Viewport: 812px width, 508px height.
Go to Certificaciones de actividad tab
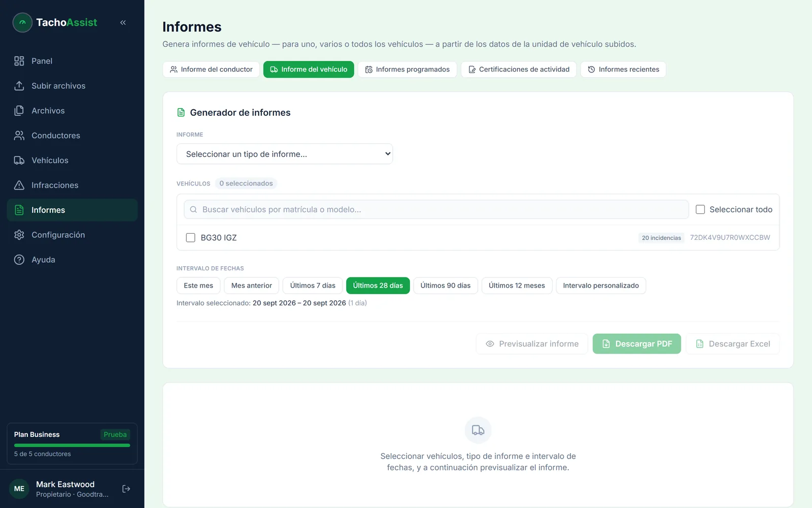pos(519,70)
